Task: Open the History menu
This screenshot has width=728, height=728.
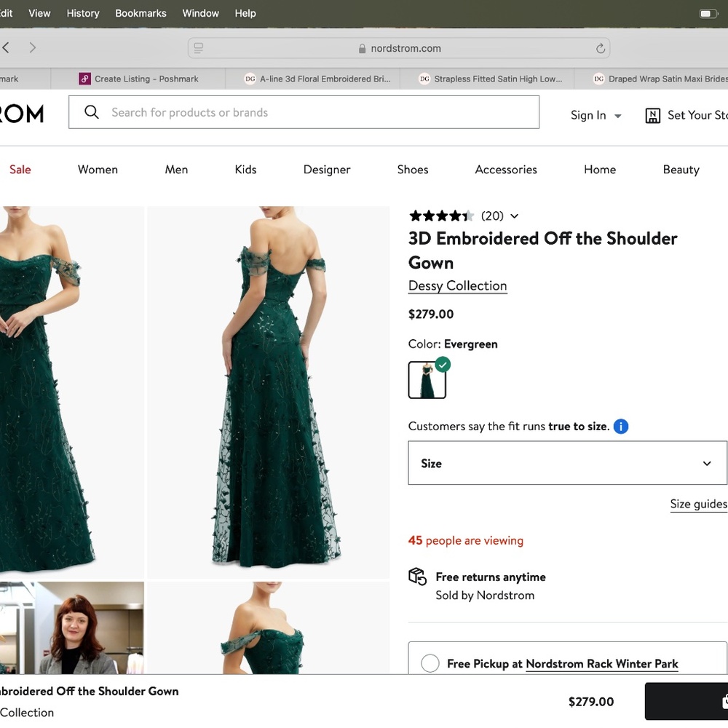Action: pyautogui.click(x=83, y=13)
